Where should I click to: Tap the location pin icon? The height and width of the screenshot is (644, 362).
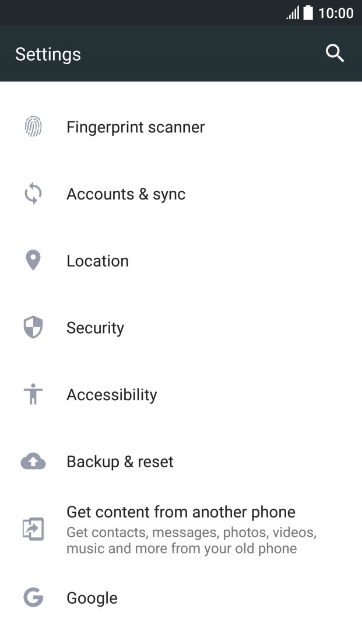pyautogui.click(x=33, y=260)
